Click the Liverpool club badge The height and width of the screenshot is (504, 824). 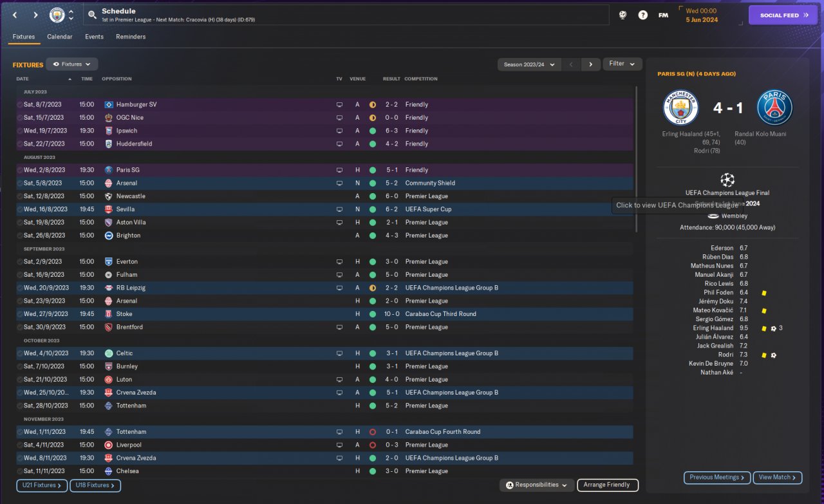(108, 445)
